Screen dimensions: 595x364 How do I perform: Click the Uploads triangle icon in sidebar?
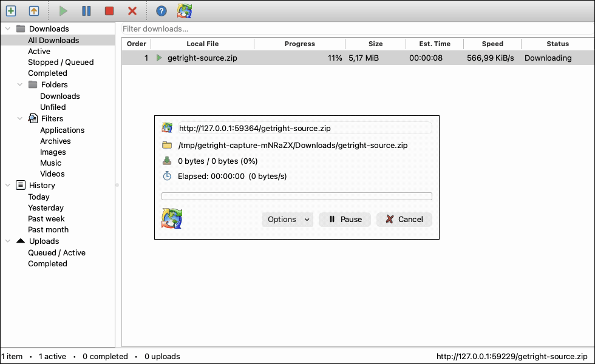[x=21, y=241]
